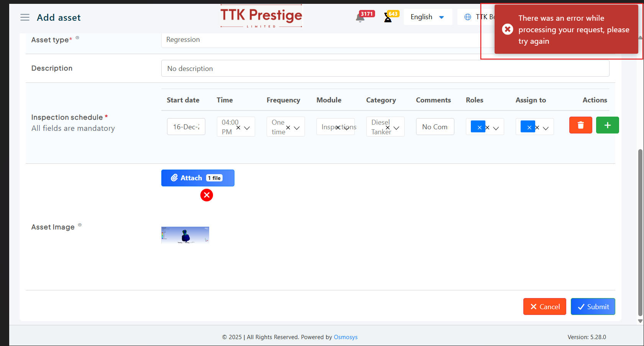644x346 pixels.
Task: Cancel adding the asset
Action: (x=544, y=306)
